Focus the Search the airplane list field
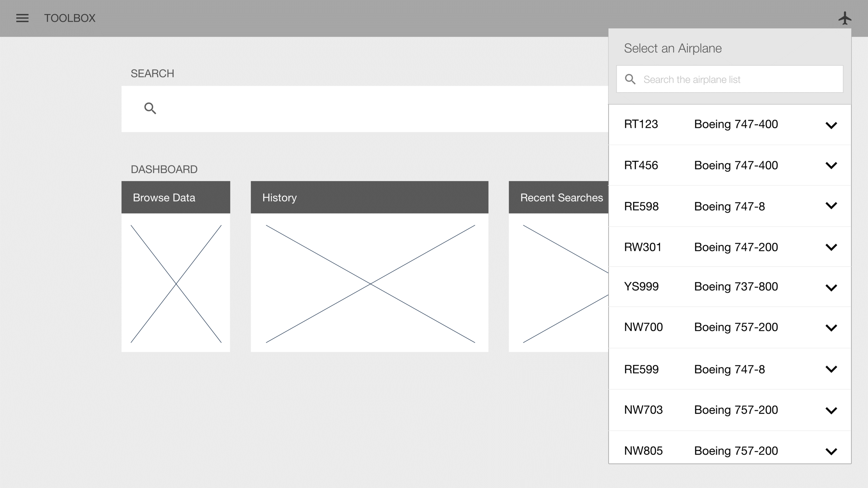The width and height of the screenshot is (868, 488). (729, 79)
